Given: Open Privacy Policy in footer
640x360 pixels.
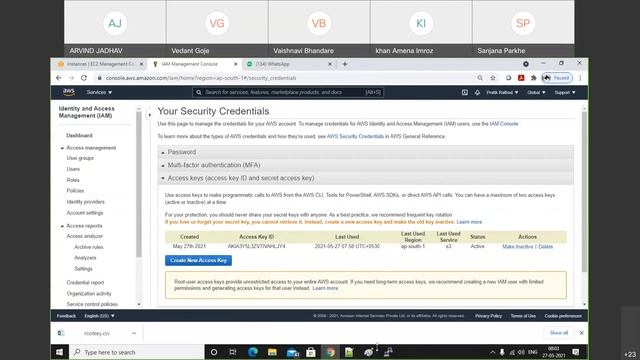Looking at the screenshot, I should pyautogui.click(x=488, y=316).
